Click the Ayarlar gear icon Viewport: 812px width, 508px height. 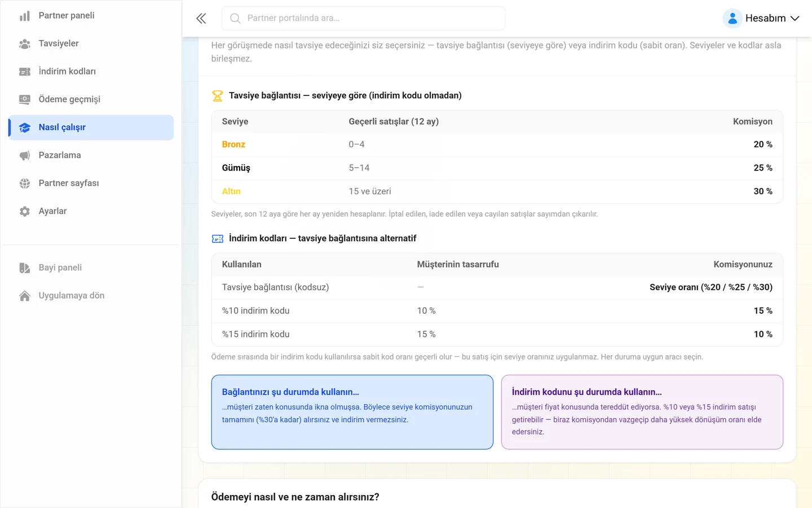pyautogui.click(x=25, y=211)
